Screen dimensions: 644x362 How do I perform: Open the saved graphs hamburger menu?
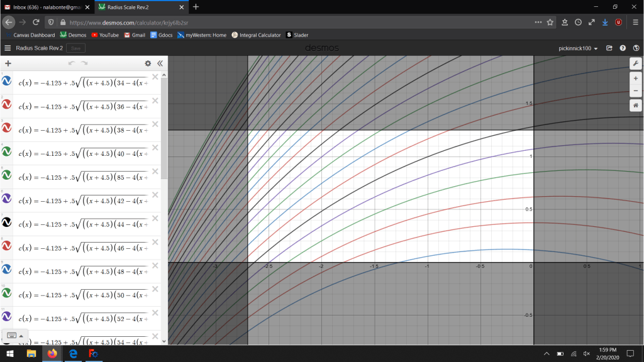tap(8, 48)
